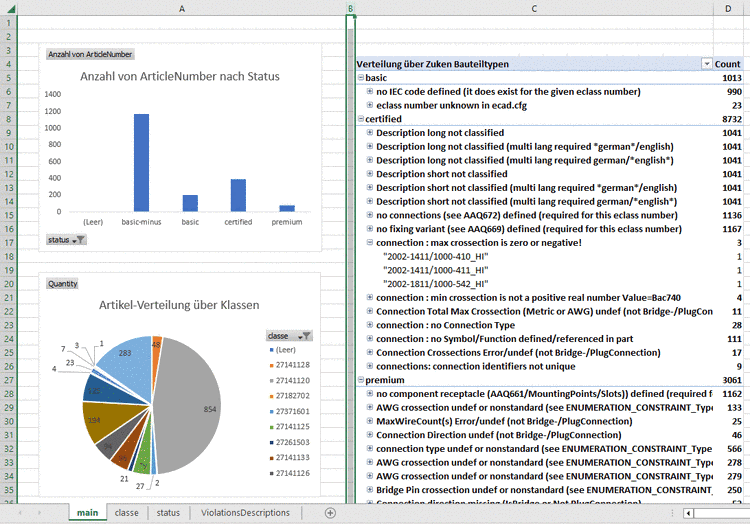Screen dimensions: 750x524
Task: Click legend entry 27261503
Action: pyautogui.click(x=290, y=442)
